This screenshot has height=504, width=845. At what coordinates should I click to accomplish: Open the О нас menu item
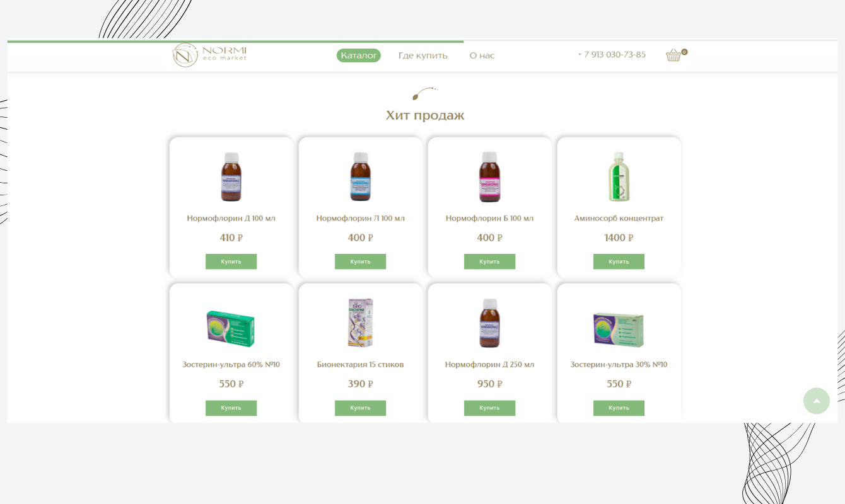pos(482,55)
